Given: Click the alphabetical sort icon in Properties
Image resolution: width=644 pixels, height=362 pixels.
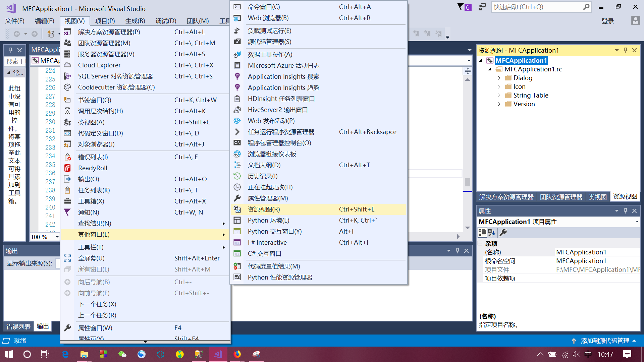Looking at the screenshot, I should (x=492, y=232).
